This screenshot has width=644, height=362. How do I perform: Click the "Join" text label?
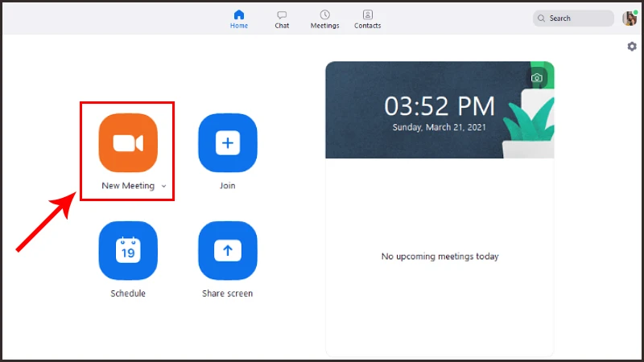[227, 186]
